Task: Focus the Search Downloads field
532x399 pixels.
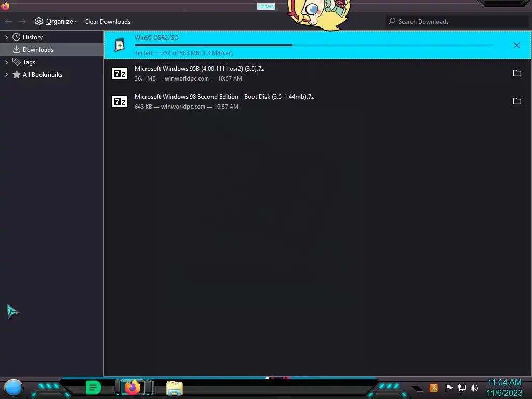Action: 457,21
